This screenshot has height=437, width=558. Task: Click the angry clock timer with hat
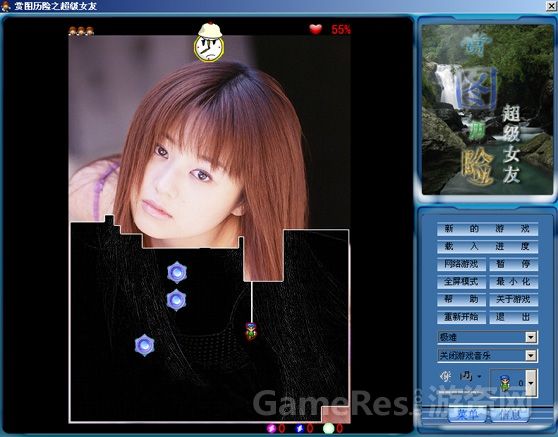[x=209, y=42]
